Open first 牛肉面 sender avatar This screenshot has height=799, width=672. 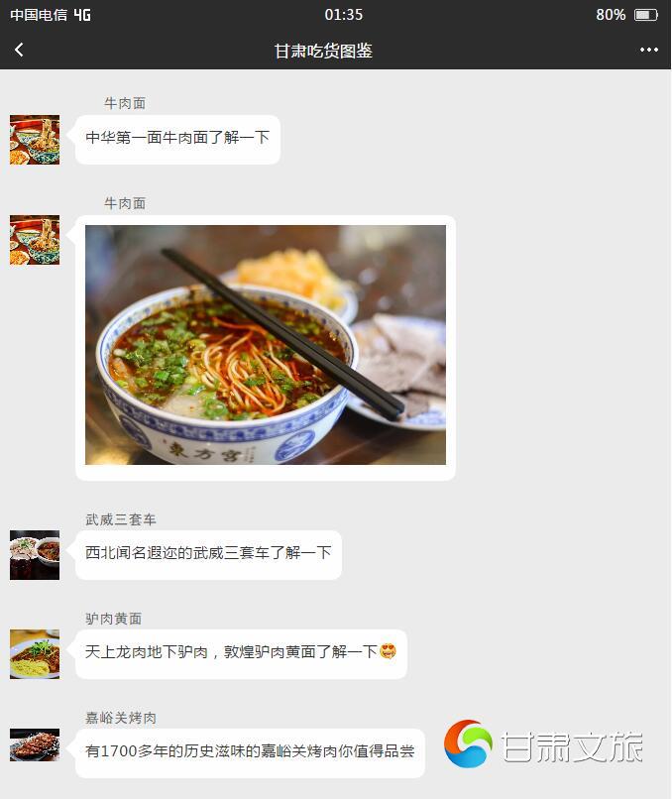click(x=35, y=140)
